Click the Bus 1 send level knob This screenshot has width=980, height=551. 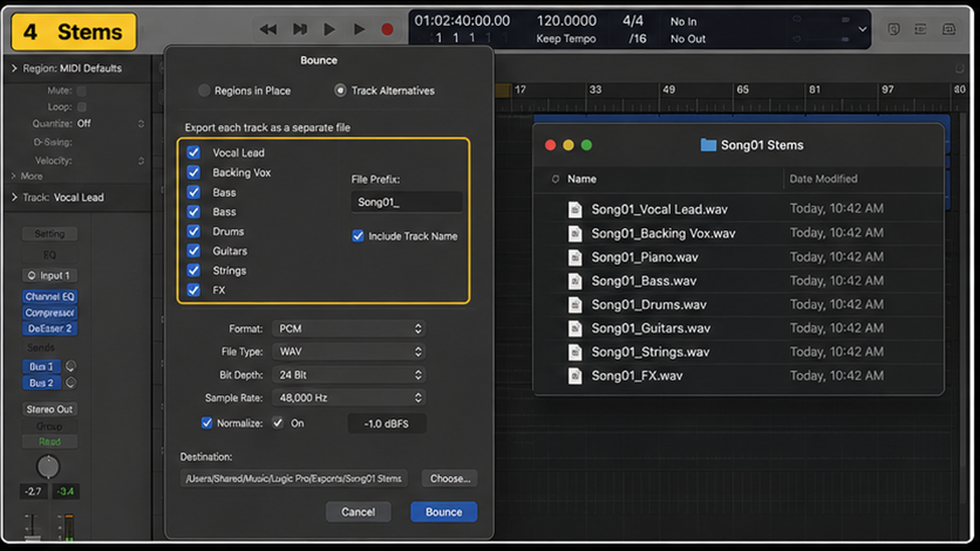click(71, 367)
